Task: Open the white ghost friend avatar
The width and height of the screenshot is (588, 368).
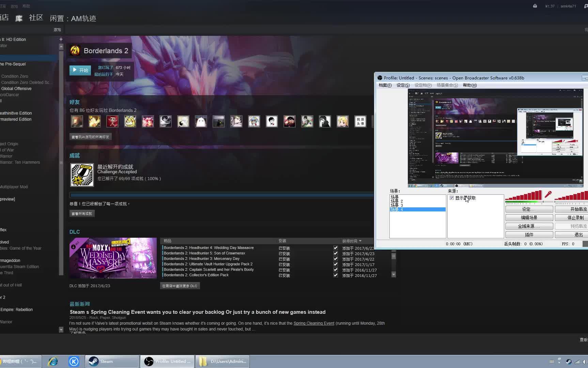Action: tap(201, 121)
